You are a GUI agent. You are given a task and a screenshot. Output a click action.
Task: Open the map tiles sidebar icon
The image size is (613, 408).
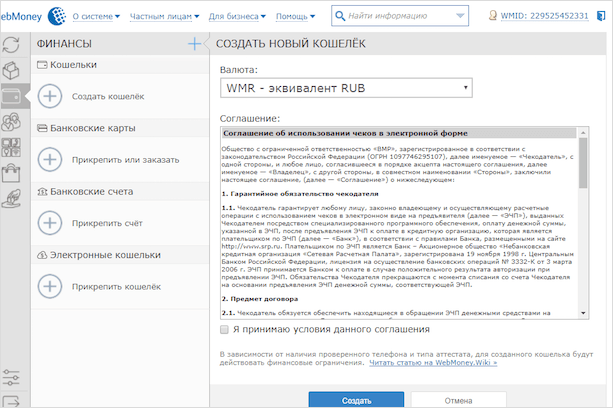[x=11, y=147]
